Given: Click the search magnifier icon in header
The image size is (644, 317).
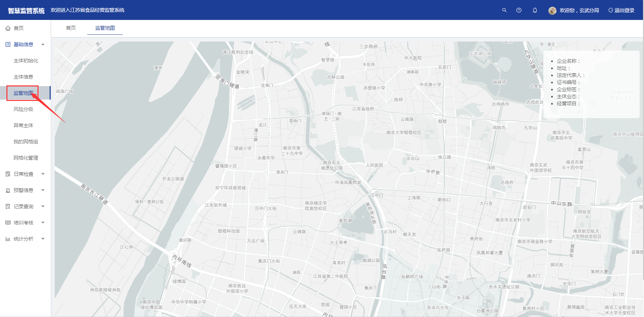Looking at the screenshot, I should (504, 10).
